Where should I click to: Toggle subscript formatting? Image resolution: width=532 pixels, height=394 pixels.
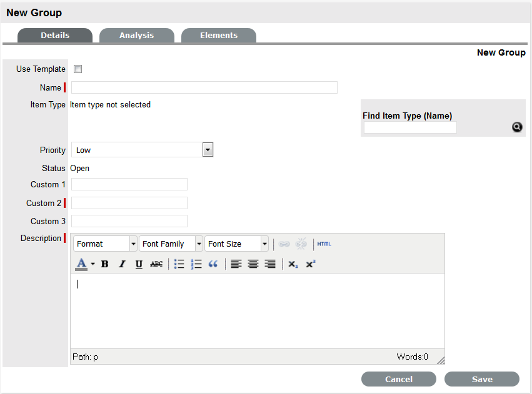(293, 264)
